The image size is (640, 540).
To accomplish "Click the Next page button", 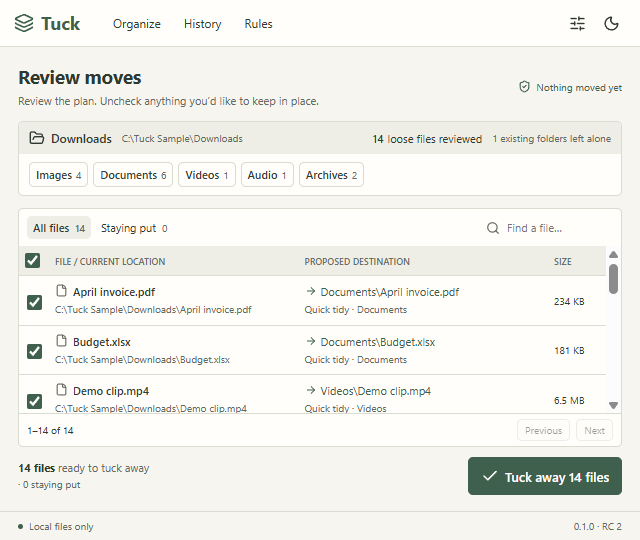I will pyautogui.click(x=594, y=430).
